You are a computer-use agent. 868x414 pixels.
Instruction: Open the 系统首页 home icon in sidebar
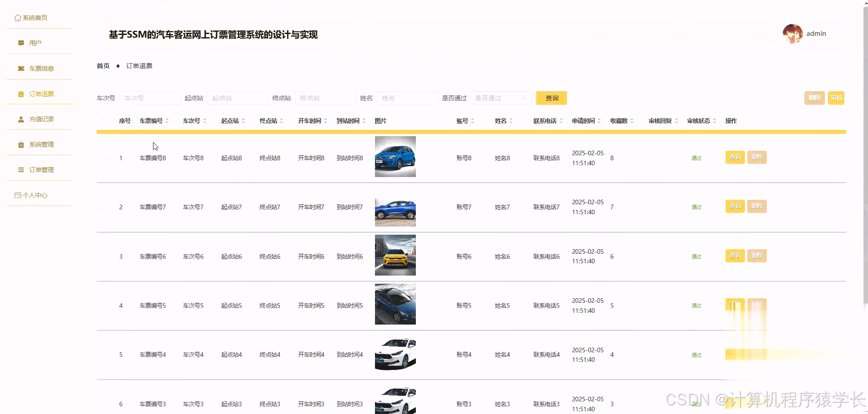[x=17, y=17]
